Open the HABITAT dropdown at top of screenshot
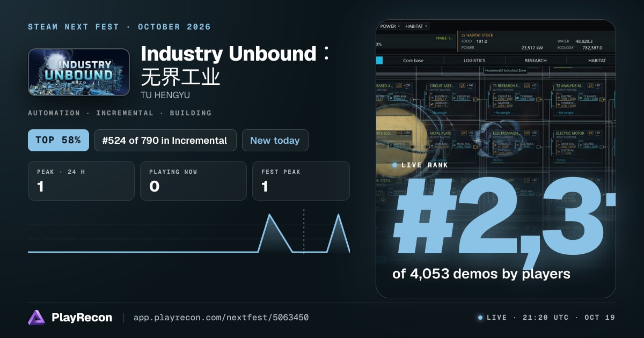 point(416,26)
